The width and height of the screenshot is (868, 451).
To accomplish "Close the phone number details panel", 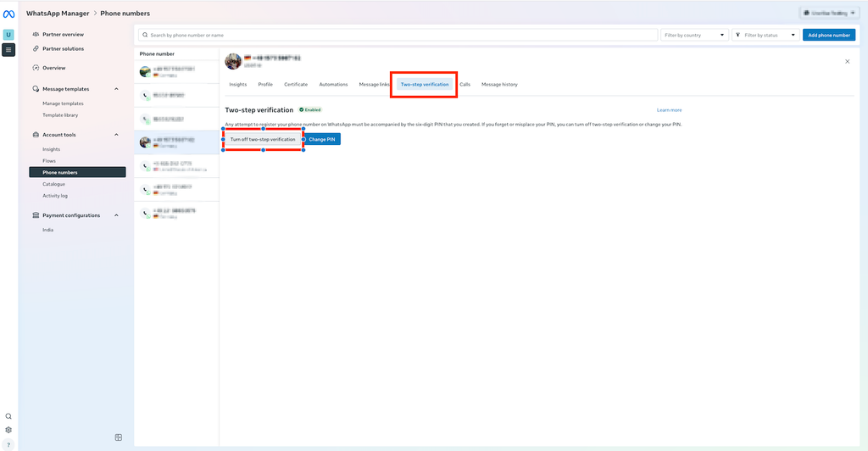I will (847, 61).
